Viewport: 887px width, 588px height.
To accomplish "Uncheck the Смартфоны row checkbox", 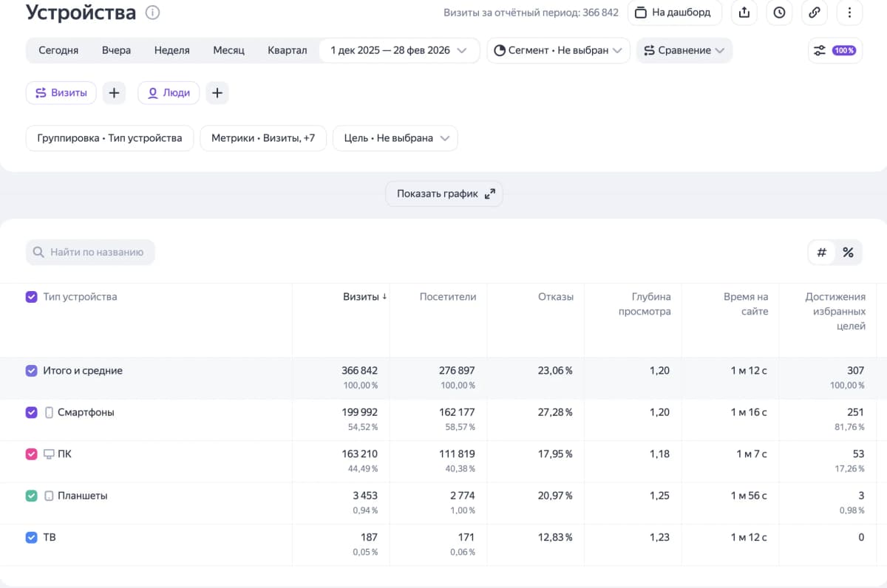I will [x=31, y=412].
